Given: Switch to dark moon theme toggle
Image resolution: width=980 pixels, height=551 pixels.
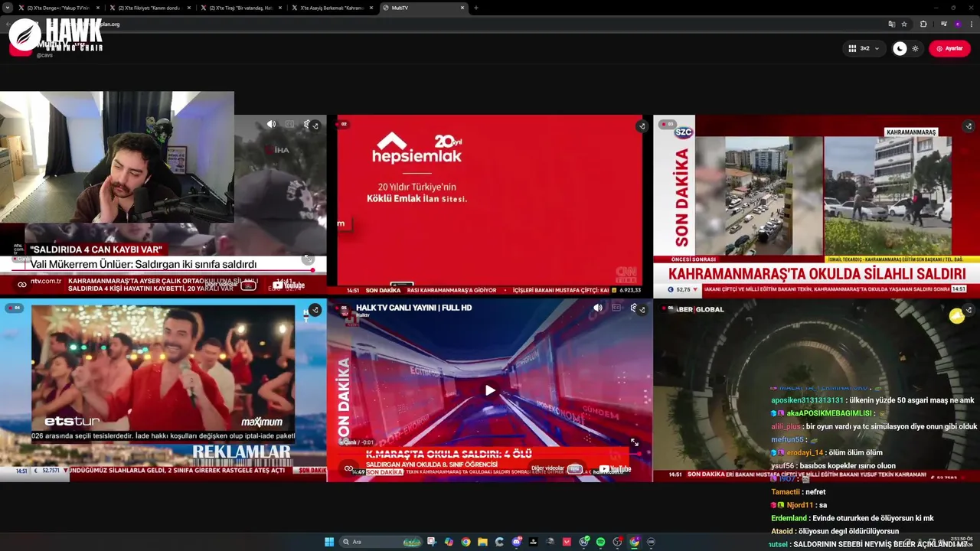Looking at the screenshot, I should [x=900, y=48].
